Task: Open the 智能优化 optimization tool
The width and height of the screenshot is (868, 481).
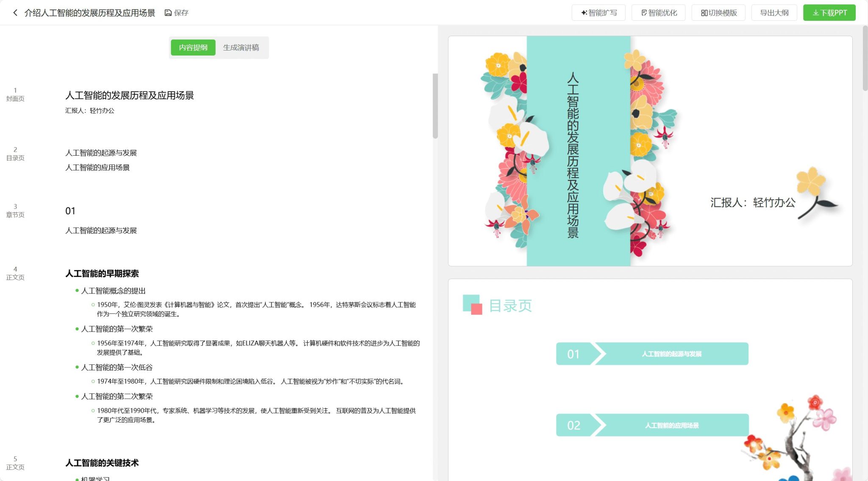Action: [x=658, y=12]
